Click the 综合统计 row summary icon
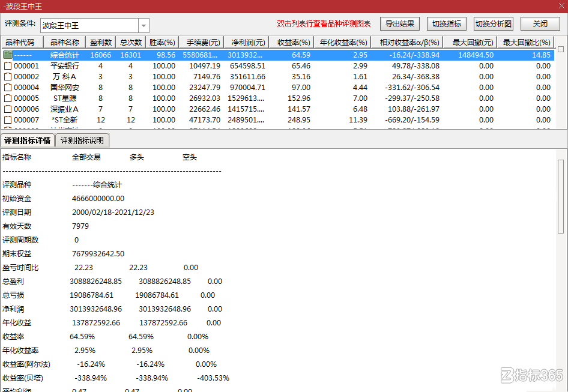Image resolution: width=568 pixels, height=392 pixels. click(x=8, y=55)
